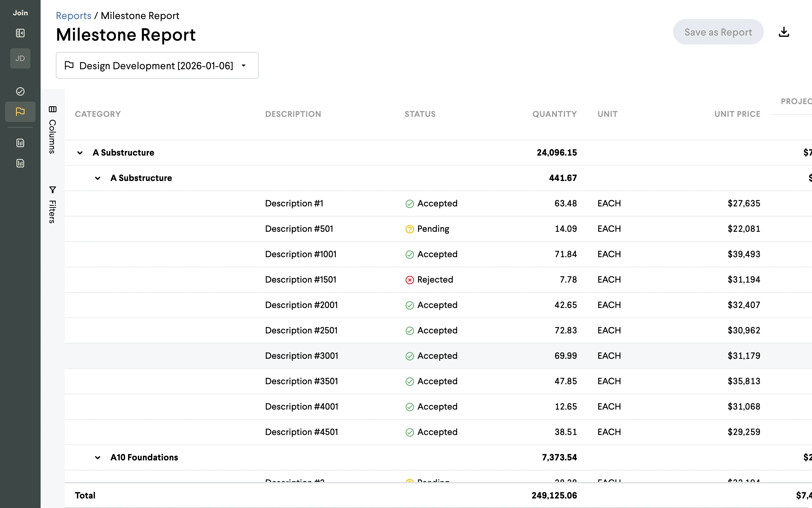Click the Total row label
Screen dimensions: 812x508
[x=85, y=495]
